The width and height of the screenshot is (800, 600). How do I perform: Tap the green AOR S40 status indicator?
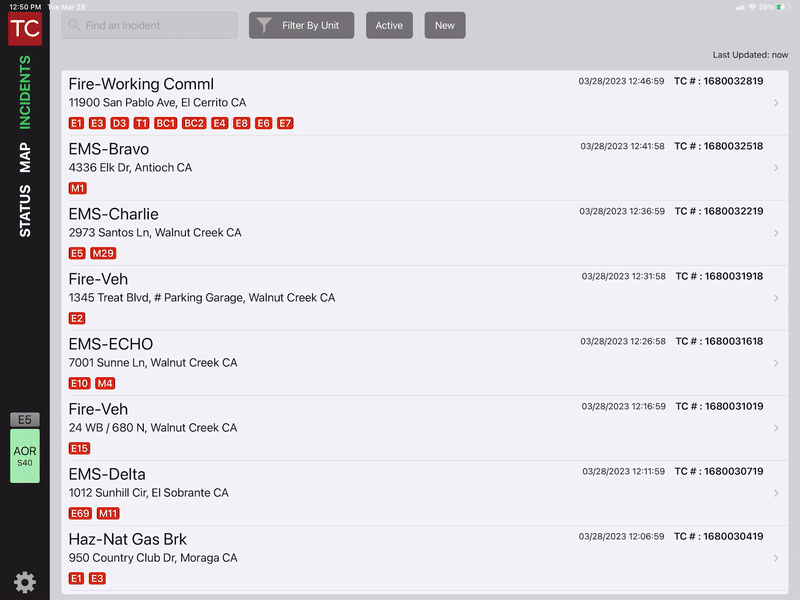[x=25, y=456]
